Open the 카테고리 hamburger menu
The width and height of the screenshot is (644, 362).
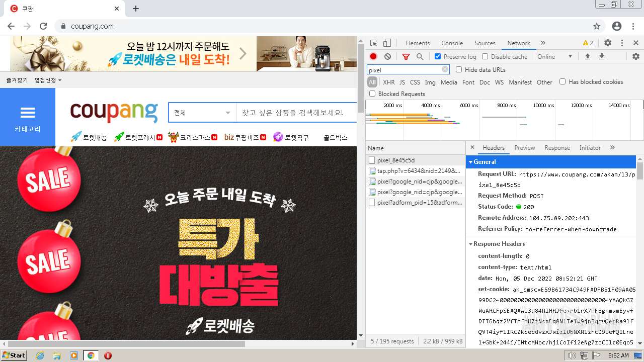tap(28, 117)
